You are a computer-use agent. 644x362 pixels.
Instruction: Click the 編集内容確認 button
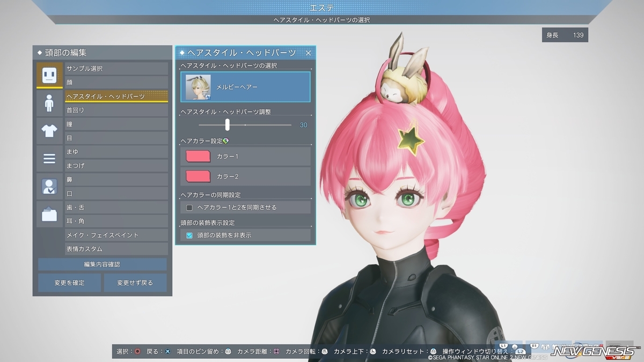103,264
